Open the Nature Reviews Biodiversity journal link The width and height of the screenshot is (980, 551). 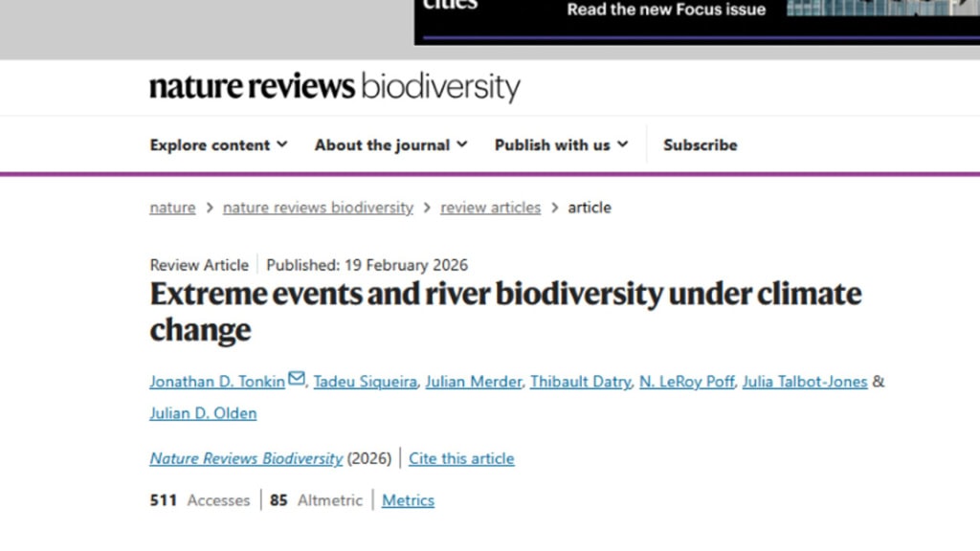point(246,458)
